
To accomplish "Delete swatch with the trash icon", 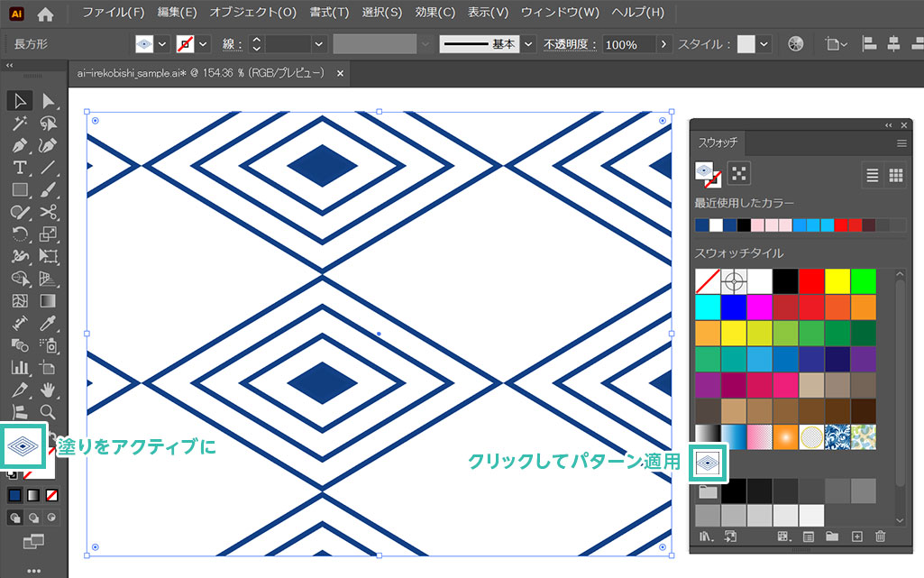I will 880,537.
